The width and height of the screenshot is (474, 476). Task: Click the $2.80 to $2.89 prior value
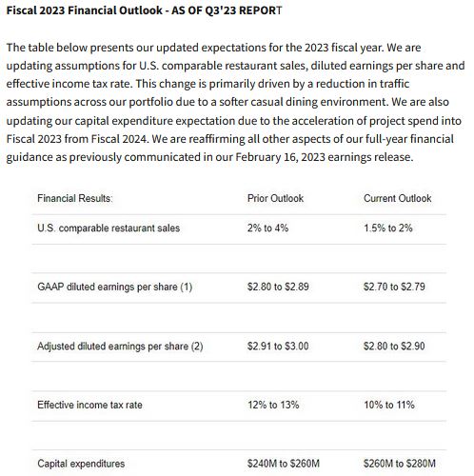pyautogui.click(x=278, y=287)
